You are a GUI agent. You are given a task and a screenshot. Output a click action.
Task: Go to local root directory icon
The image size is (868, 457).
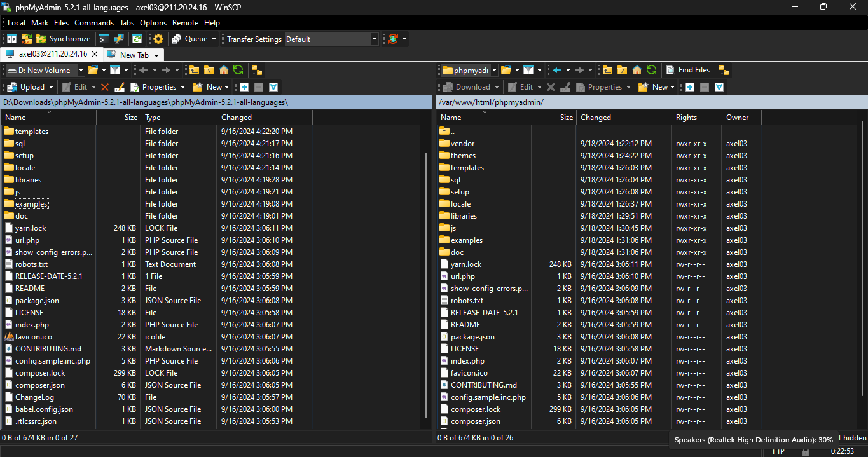pos(209,70)
